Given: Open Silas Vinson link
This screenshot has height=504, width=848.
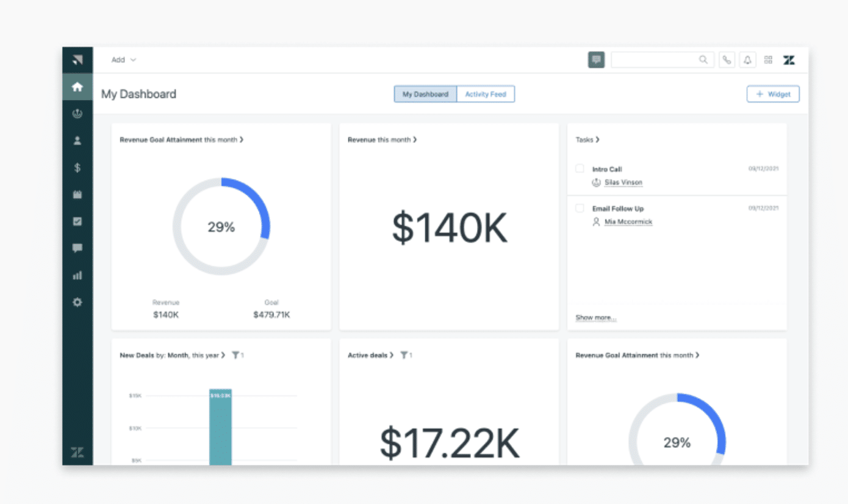Looking at the screenshot, I should tap(623, 182).
